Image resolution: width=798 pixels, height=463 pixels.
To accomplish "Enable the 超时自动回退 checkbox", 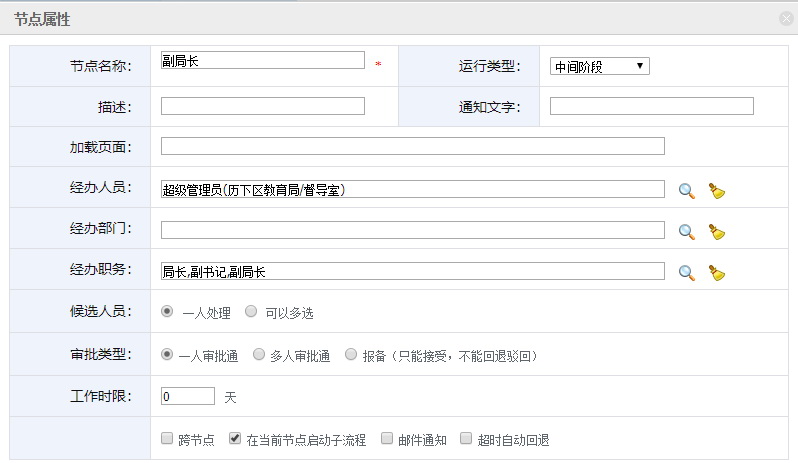I will click(x=466, y=438).
